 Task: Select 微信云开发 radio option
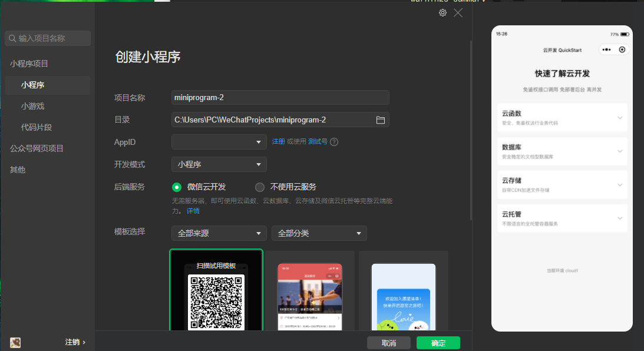pos(177,187)
